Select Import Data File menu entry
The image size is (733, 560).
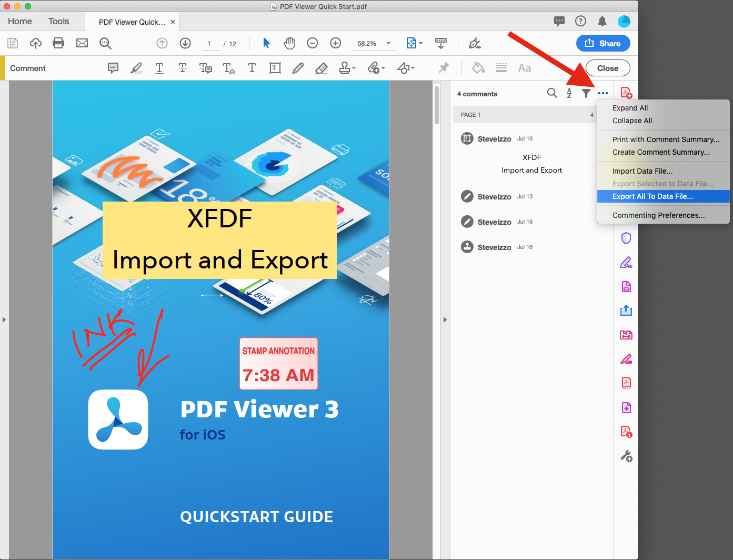(x=642, y=171)
